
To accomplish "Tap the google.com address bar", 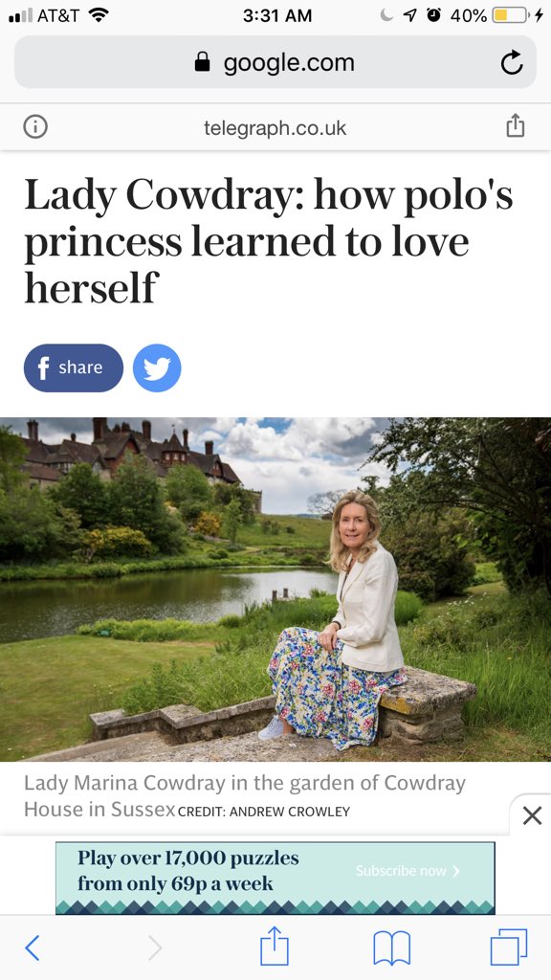I will pyautogui.click(x=275, y=62).
